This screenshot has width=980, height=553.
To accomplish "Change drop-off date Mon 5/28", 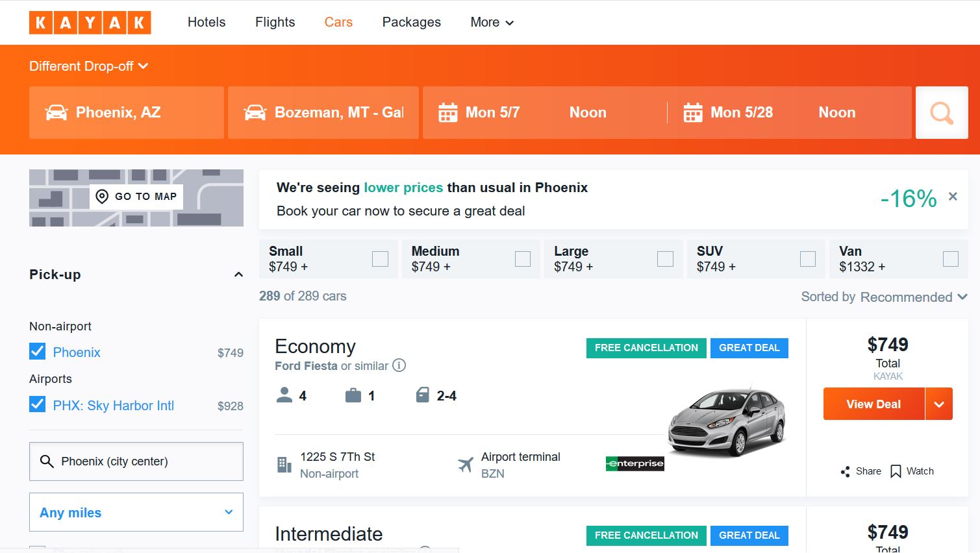I will [742, 112].
